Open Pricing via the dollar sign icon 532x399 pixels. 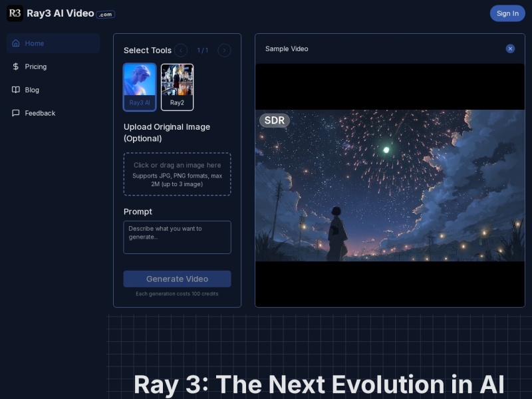tap(16, 66)
